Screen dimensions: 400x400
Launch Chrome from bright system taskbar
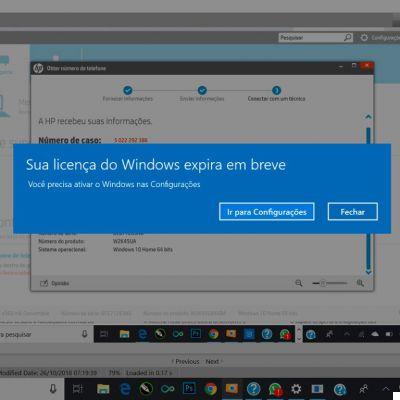tap(211, 389)
